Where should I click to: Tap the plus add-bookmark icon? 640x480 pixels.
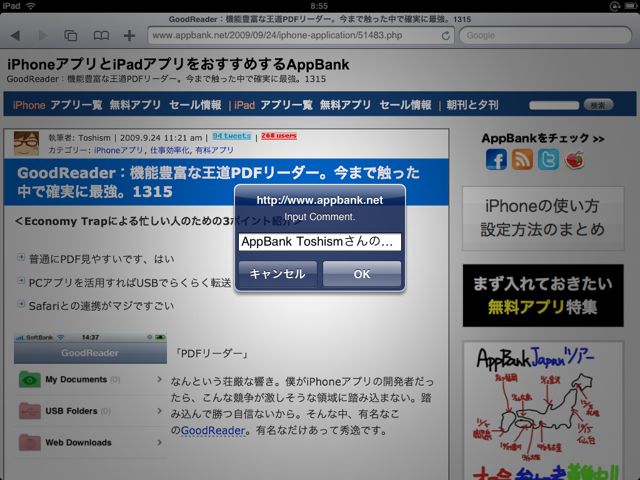129,36
